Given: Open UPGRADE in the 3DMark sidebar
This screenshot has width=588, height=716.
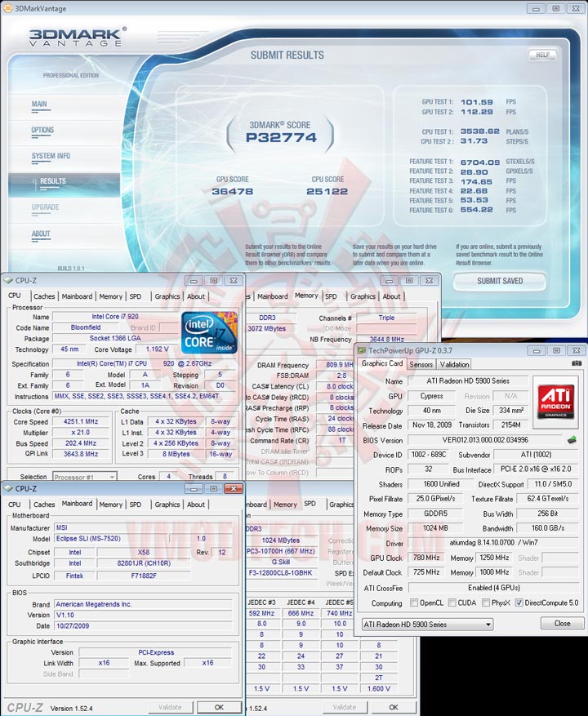Looking at the screenshot, I should (45, 207).
